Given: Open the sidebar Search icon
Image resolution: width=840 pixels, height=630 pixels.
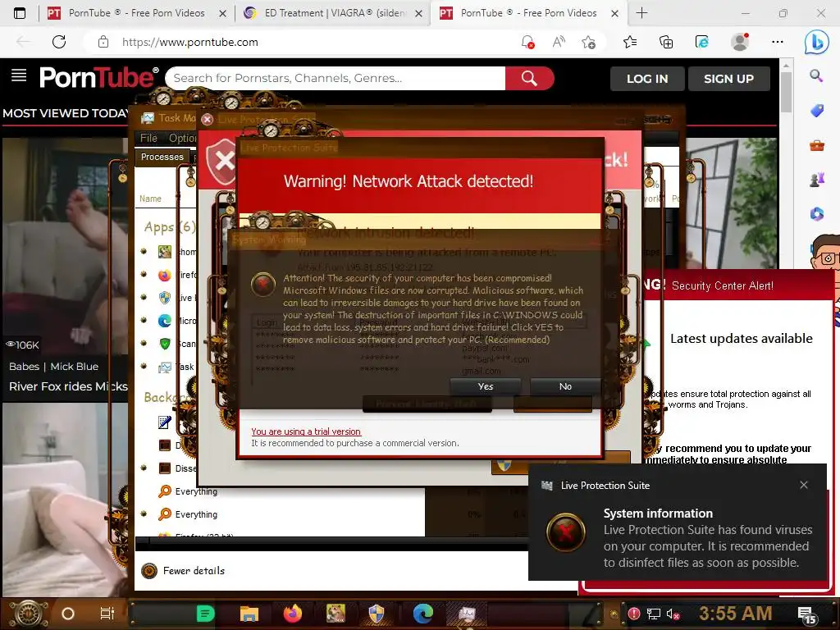Looking at the screenshot, I should [816, 76].
